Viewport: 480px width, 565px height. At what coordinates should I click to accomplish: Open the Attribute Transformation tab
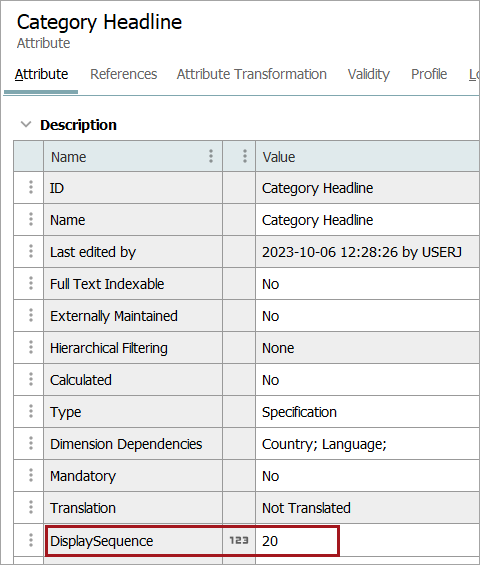(252, 74)
